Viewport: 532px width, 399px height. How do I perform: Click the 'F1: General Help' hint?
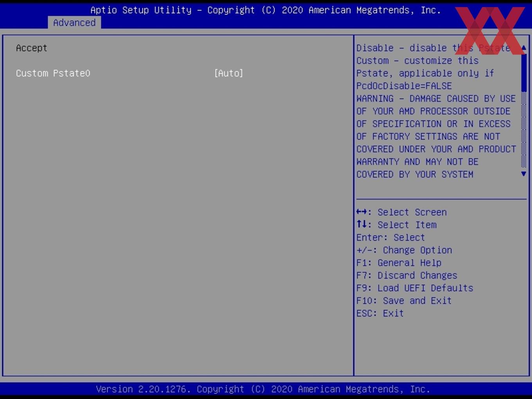pos(399,263)
